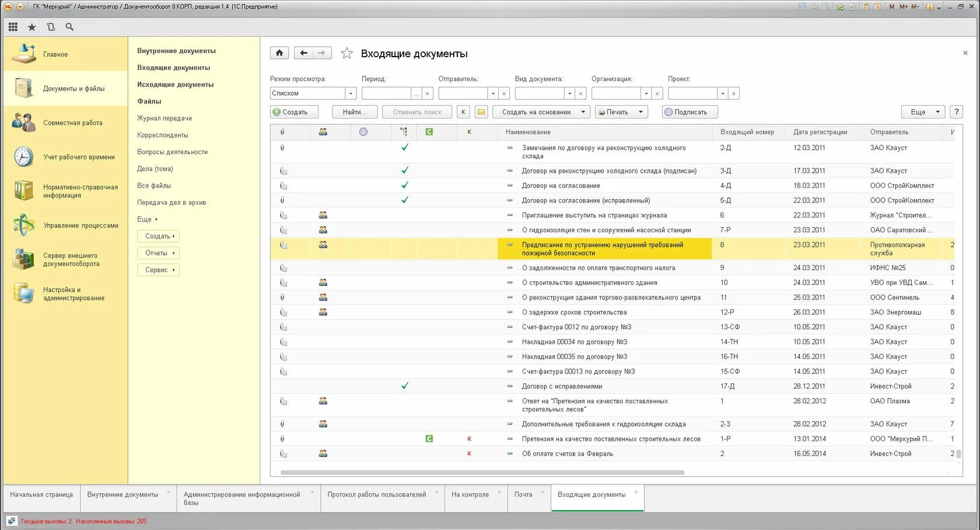Expand Отчеты in the navigation panel
This screenshot has height=530, width=980.
pos(158,253)
